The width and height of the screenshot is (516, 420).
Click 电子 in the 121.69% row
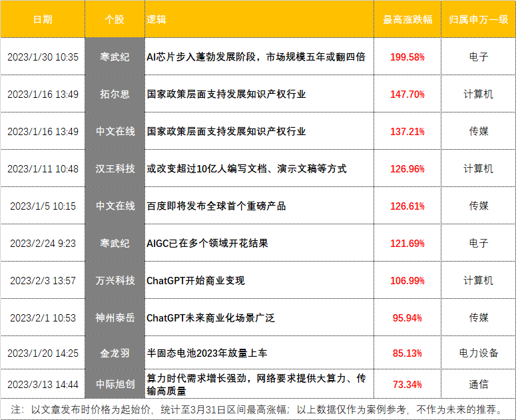[x=479, y=244]
